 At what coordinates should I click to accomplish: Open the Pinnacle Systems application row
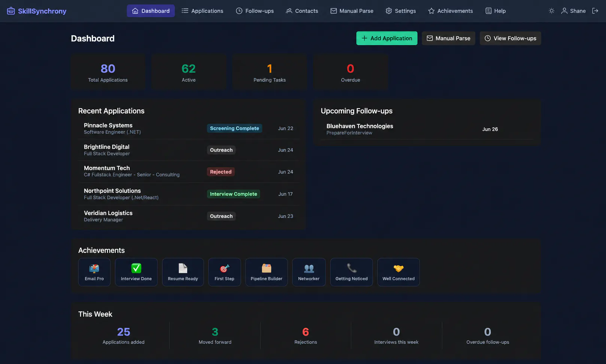coord(189,128)
